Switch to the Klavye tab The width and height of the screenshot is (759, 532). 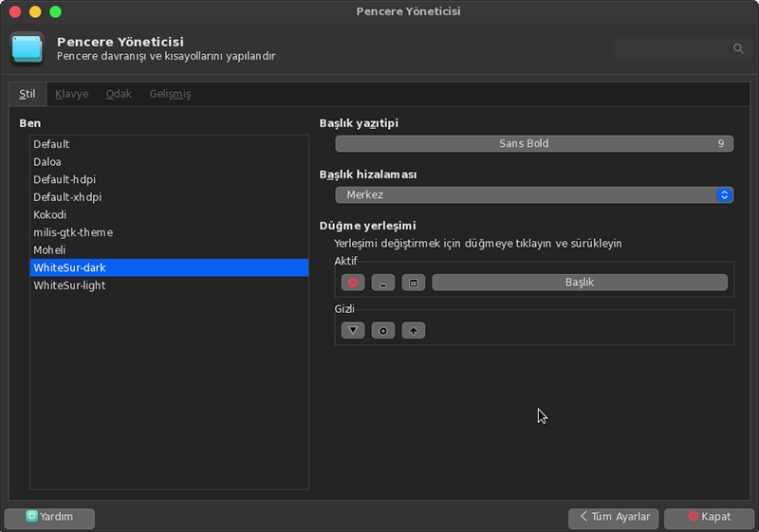pyautogui.click(x=72, y=94)
